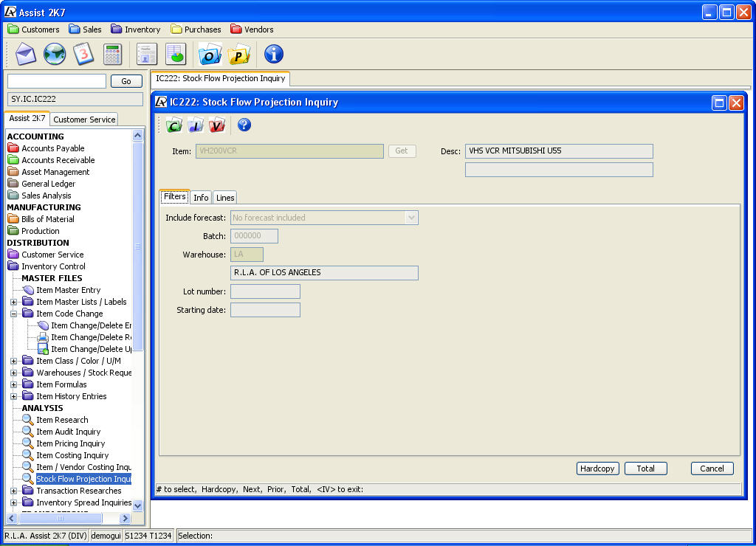Expand the Transaction Researches folder
The width and height of the screenshot is (756, 546).
(14, 491)
